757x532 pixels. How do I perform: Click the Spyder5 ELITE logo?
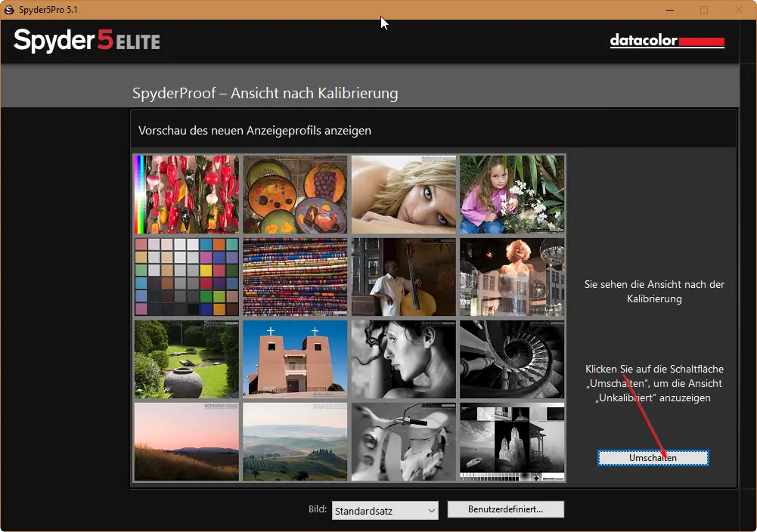tap(87, 41)
